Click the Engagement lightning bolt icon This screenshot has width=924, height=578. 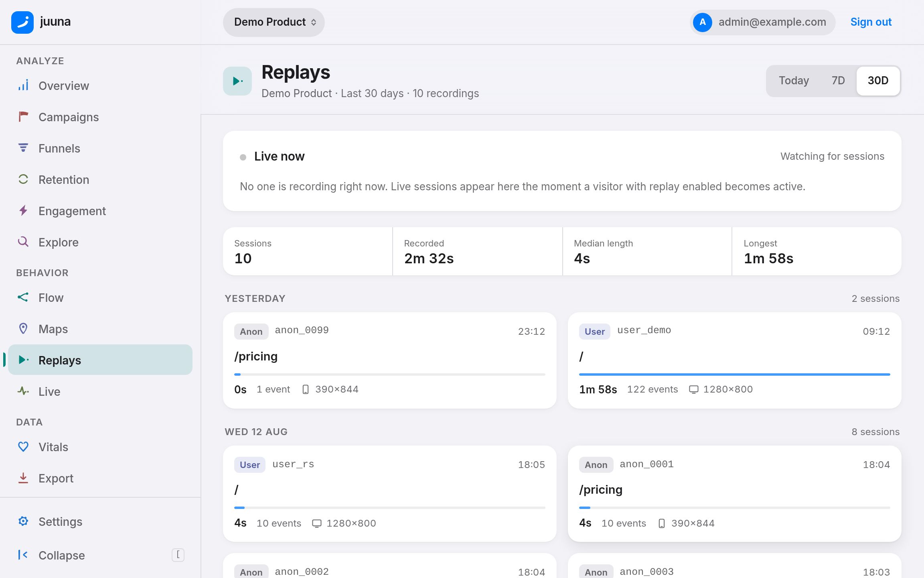23,211
